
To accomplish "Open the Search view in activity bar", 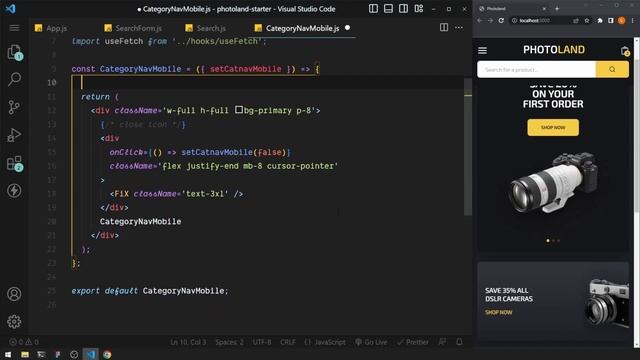I will pos(14,79).
